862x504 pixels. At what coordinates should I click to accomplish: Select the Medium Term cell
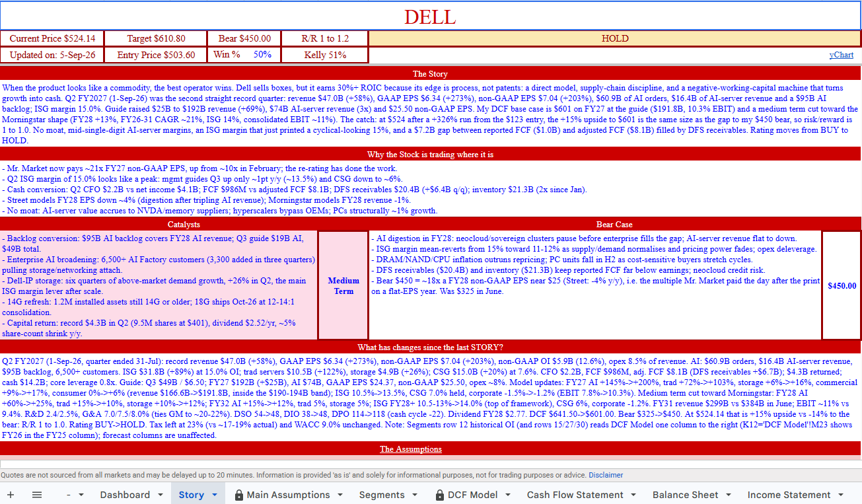point(343,285)
